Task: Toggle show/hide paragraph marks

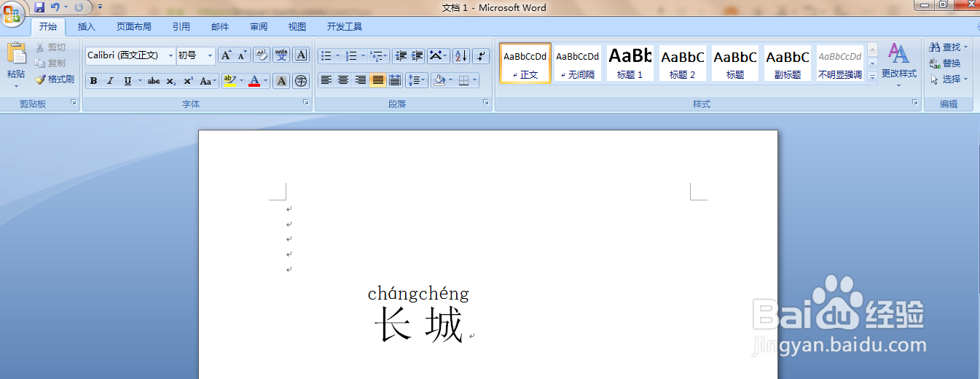Action: [481, 55]
